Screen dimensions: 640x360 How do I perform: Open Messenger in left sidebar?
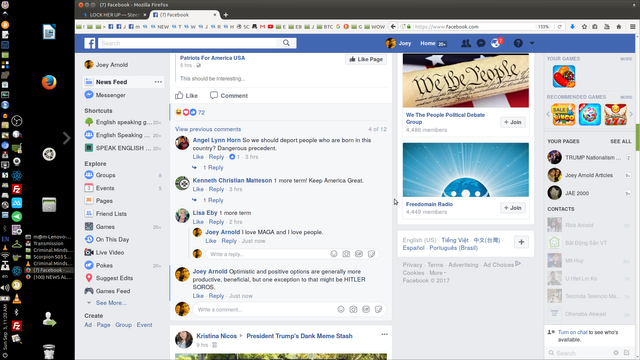111,95
